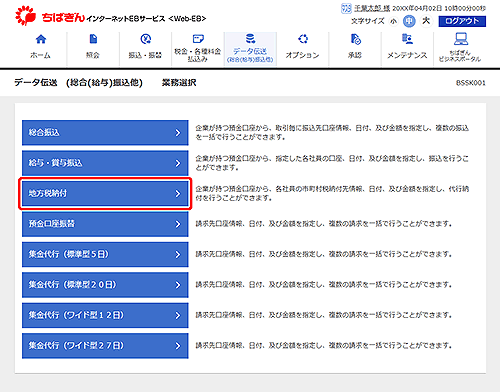Set font size to 大 (large)
The image size is (500, 392).
coord(426,21)
